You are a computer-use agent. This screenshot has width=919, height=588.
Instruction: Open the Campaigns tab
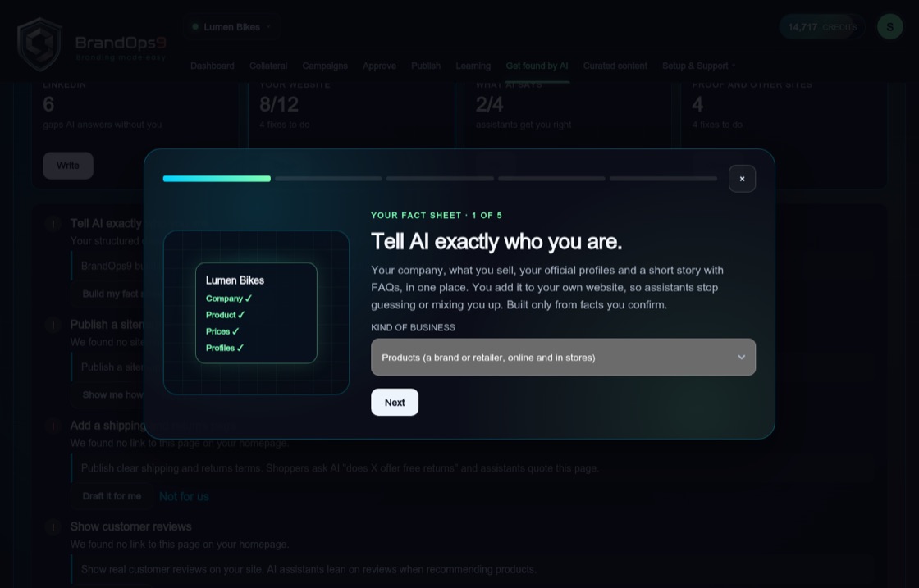tap(325, 66)
